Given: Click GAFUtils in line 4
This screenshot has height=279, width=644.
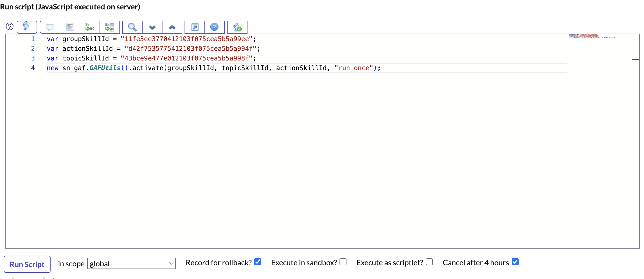Looking at the screenshot, I should tap(105, 68).
